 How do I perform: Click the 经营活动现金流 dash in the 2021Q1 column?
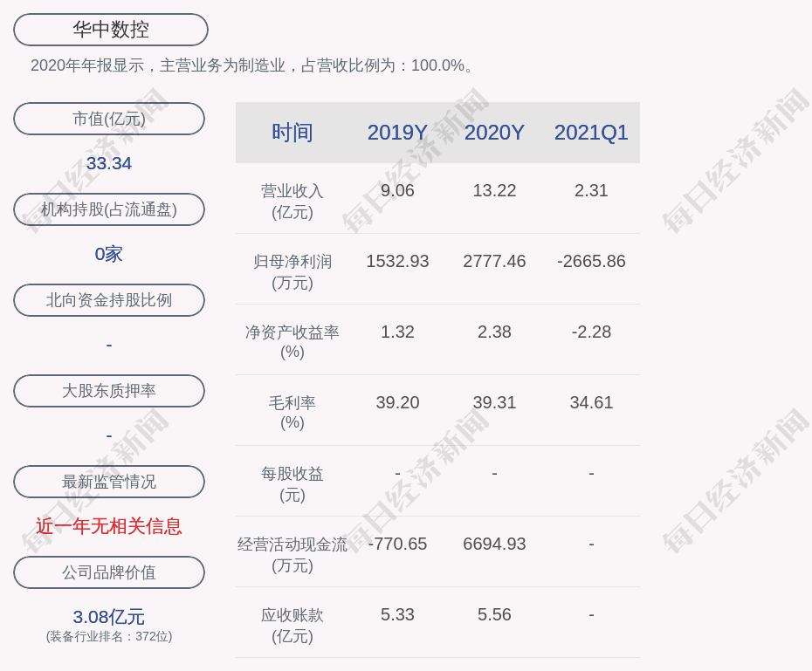click(x=591, y=544)
